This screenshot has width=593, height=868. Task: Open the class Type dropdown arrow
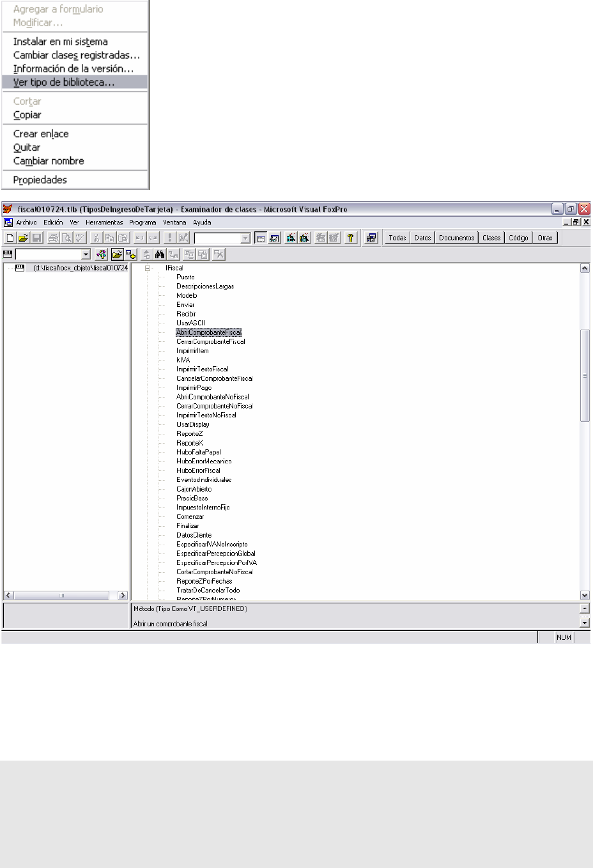point(86,254)
